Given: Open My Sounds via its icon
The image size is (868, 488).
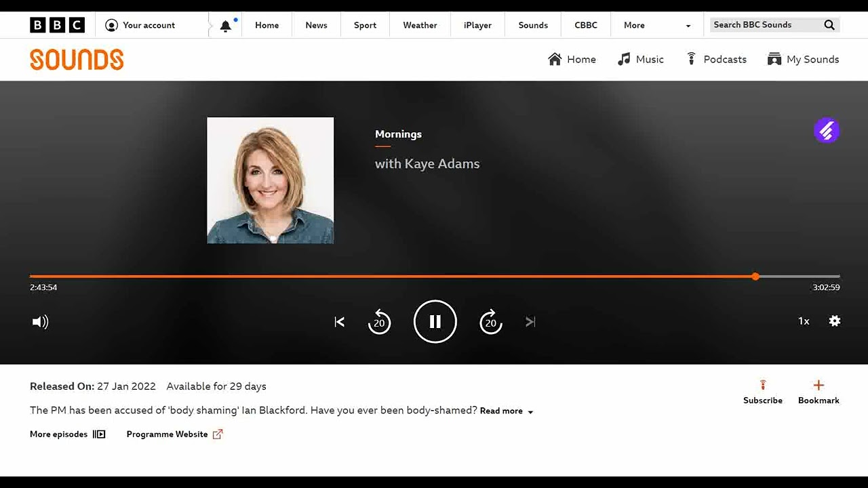Looking at the screenshot, I should coord(774,59).
